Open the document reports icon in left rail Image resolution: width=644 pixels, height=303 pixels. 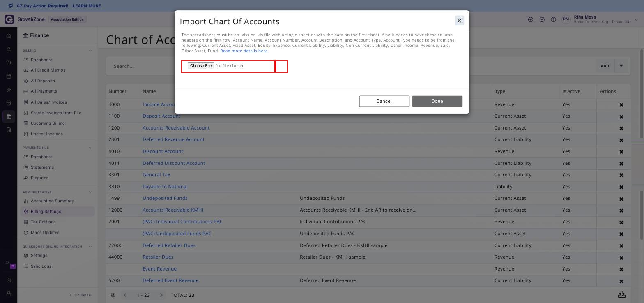click(9, 130)
